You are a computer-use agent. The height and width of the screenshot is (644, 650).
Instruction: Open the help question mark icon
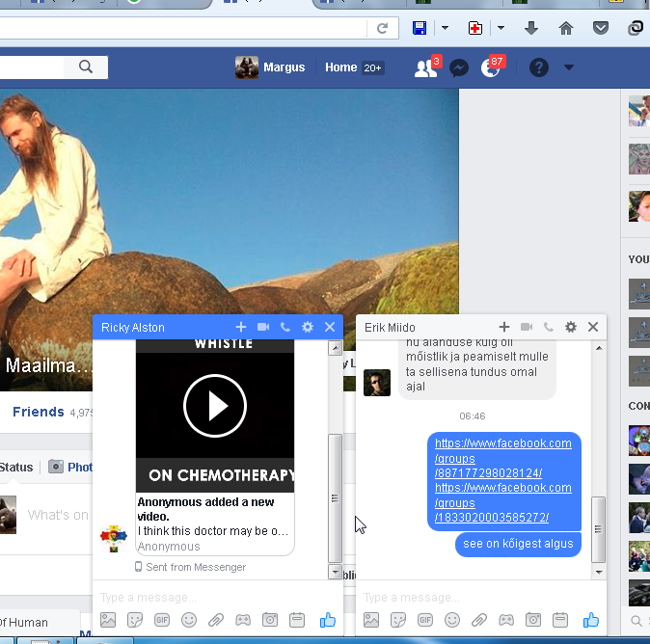pyautogui.click(x=539, y=67)
